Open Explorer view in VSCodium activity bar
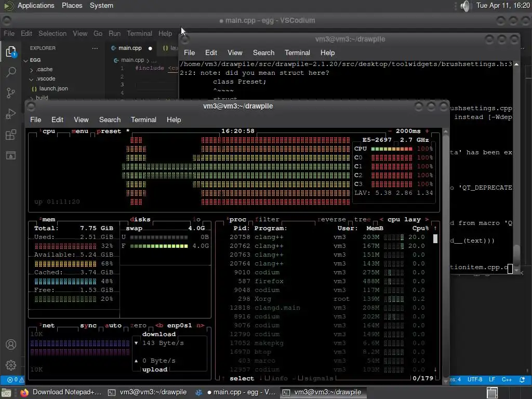Viewport: 532px width, 399px height. click(x=11, y=51)
